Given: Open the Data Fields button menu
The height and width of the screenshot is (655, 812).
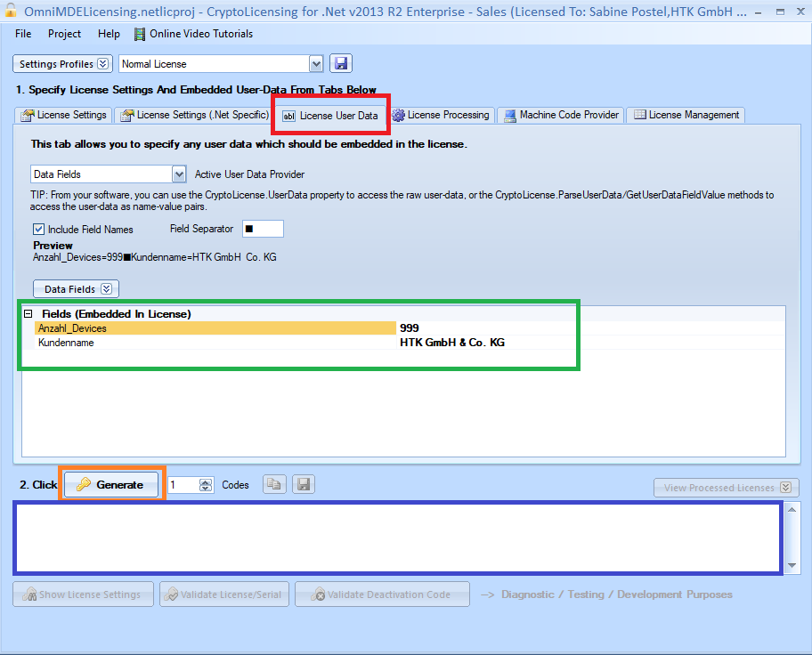Looking at the screenshot, I should 77,289.
